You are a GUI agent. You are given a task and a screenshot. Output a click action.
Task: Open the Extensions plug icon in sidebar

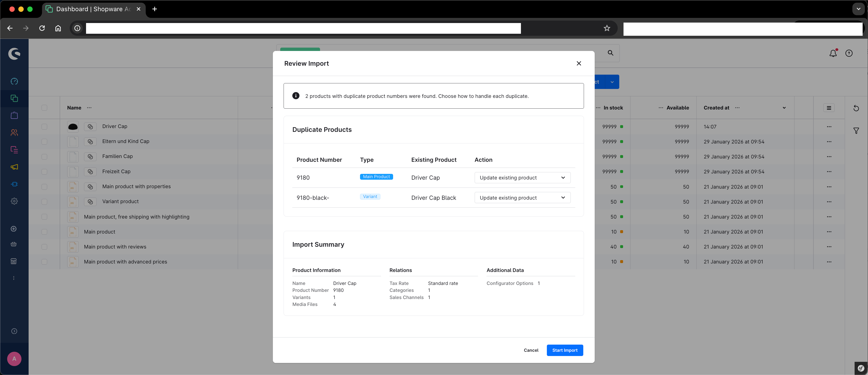coord(14,184)
